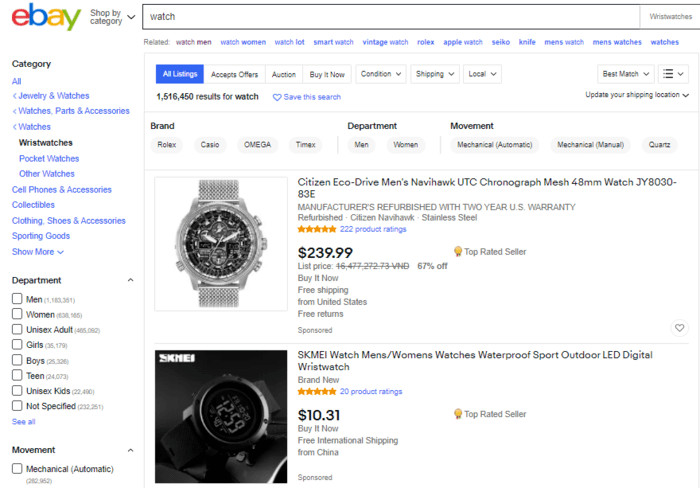The width and height of the screenshot is (700, 488).
Task: Open the Best Match sort dropdown
Action: click(x=625, y=74)
